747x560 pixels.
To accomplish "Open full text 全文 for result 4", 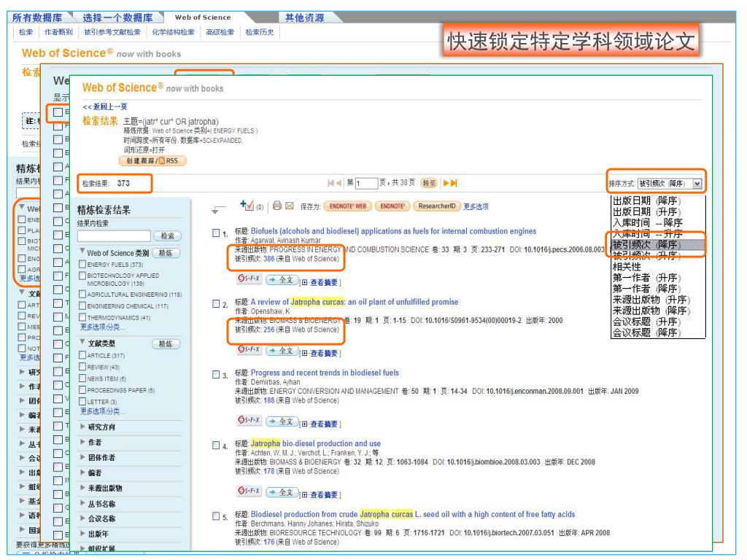I will (x=282, y=492).
